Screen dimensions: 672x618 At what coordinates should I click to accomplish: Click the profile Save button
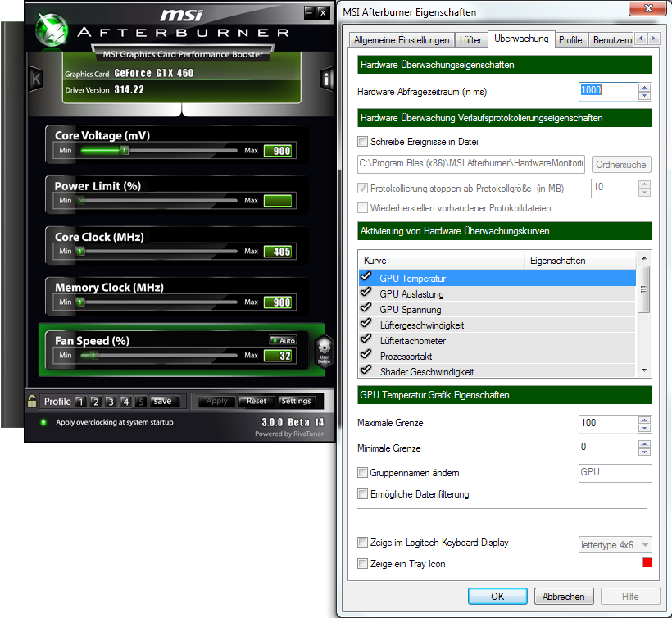pos(162,401)
